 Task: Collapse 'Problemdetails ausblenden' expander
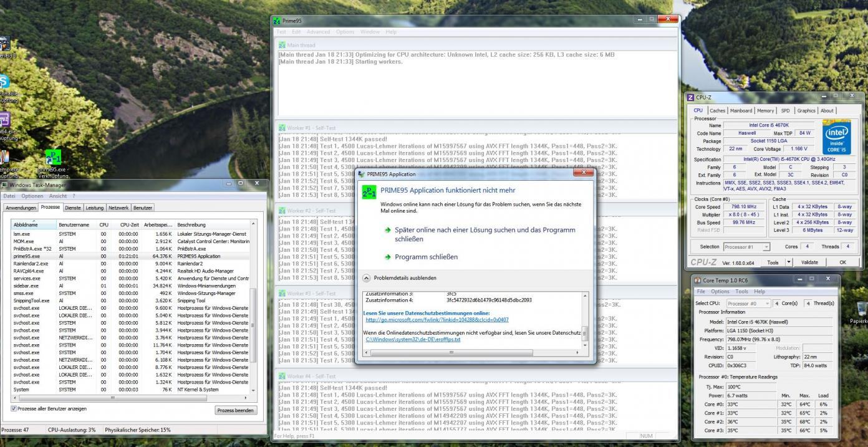[x=365, y=277]
